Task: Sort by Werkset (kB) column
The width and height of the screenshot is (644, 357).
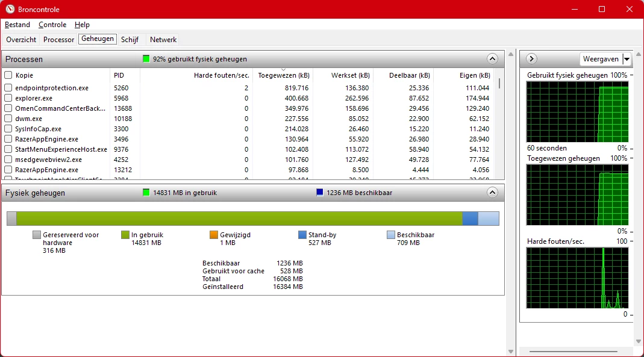Action: pos(343,75)
